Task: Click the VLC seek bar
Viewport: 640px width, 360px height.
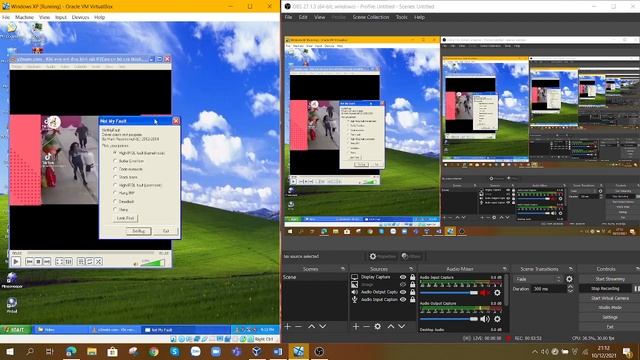Action: tap(90, 253)
